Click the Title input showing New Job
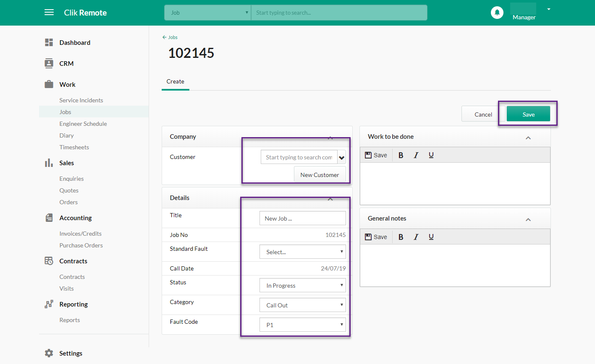The width and height of the screenshot is (595, 364). click(302, 218)
